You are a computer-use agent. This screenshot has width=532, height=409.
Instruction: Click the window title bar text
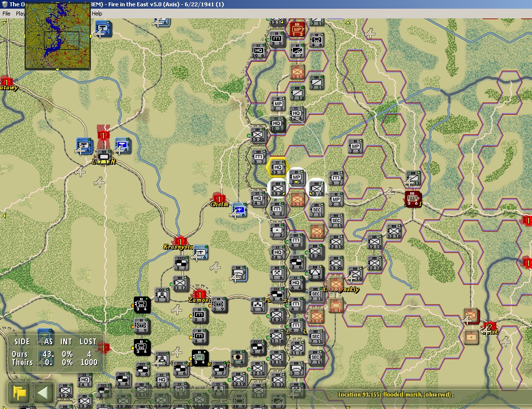(x=116, y=4)
